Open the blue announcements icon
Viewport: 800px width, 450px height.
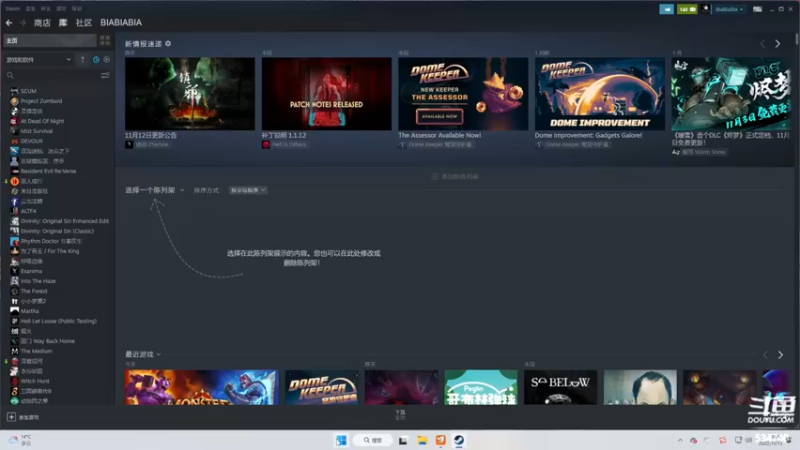[x=666, y=9]
